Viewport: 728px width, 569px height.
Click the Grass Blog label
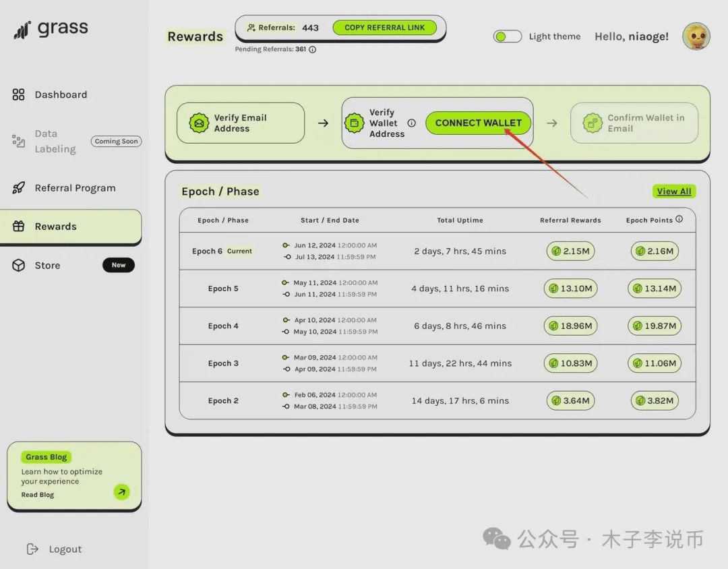46,457
